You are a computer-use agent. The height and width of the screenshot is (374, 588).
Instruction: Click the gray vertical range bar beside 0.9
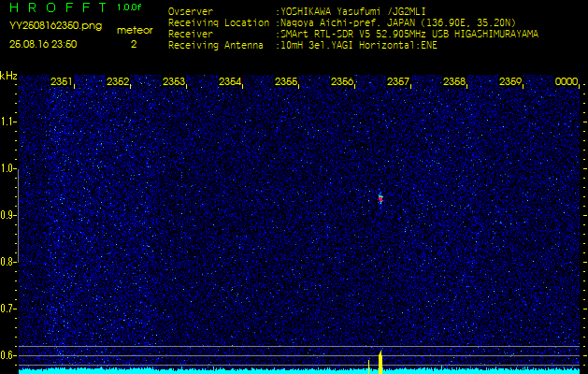pos(18,215)
